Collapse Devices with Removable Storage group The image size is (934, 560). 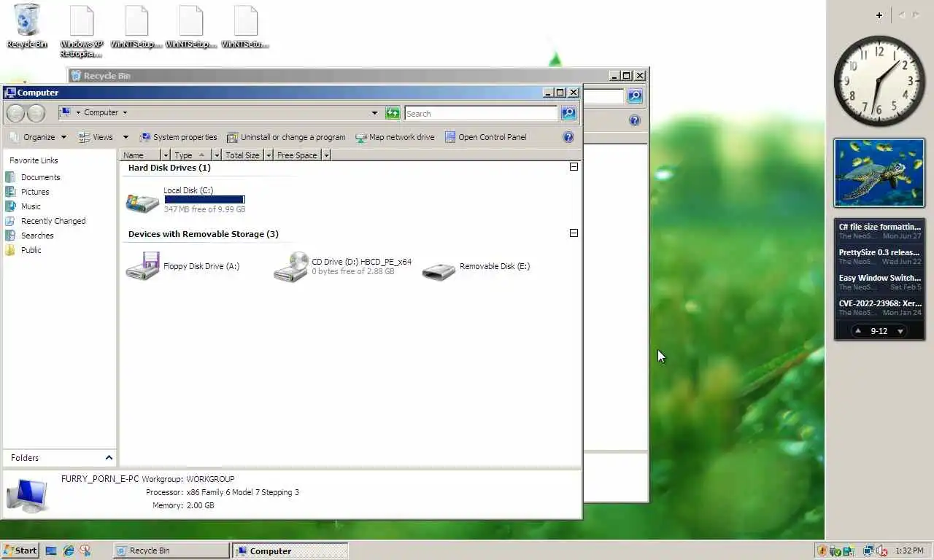click(x=574, y=233)
